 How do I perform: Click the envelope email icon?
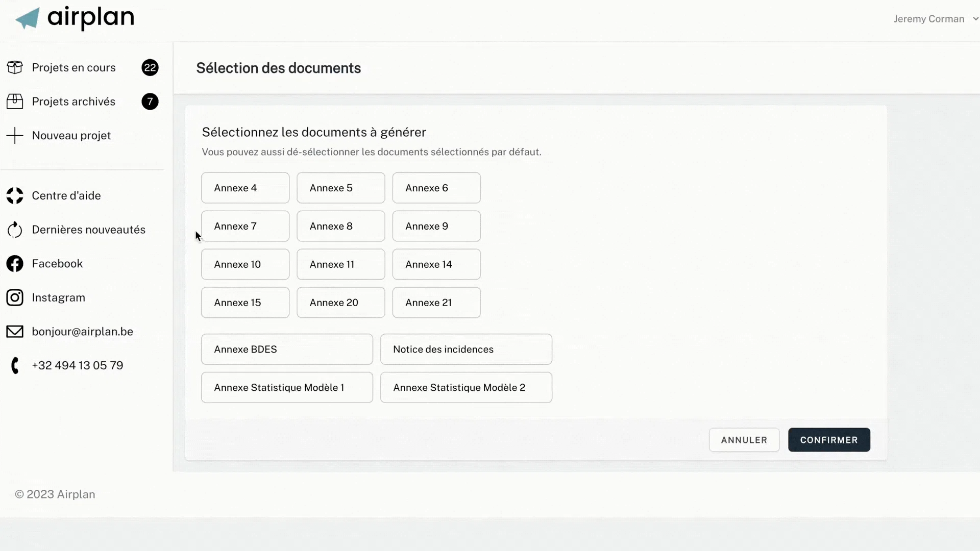click(x=15, y=332)
